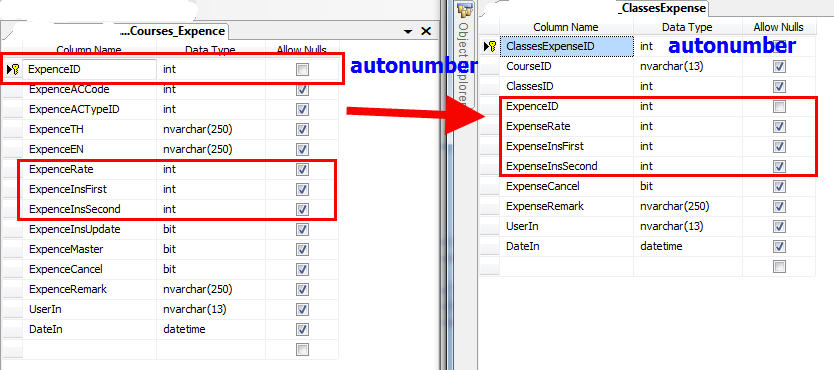Viewport: 834px width, 370px height.
Task: Toggle Allow Nulls for ExpenseCancel
Action: click(779, 187)
